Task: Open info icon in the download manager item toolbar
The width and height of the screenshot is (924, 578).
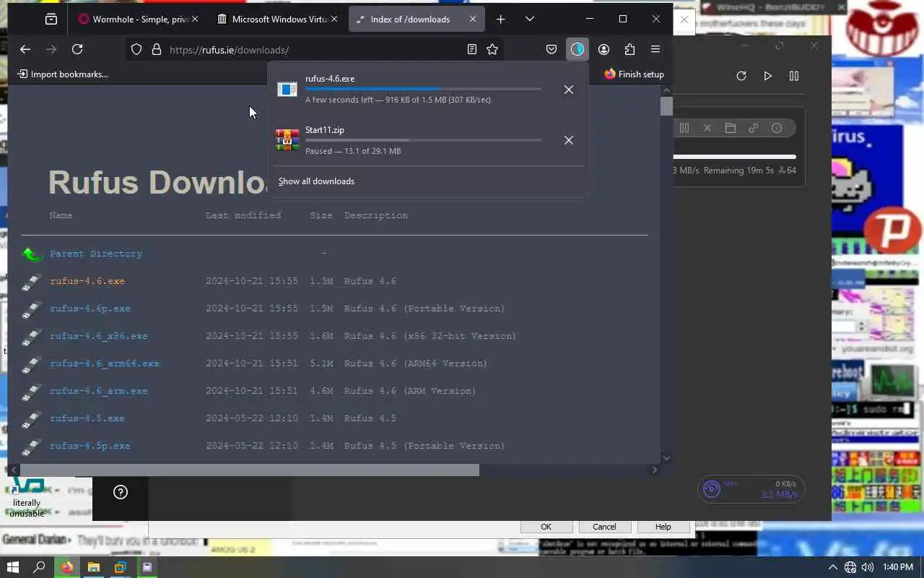Action: coord(777,128)
